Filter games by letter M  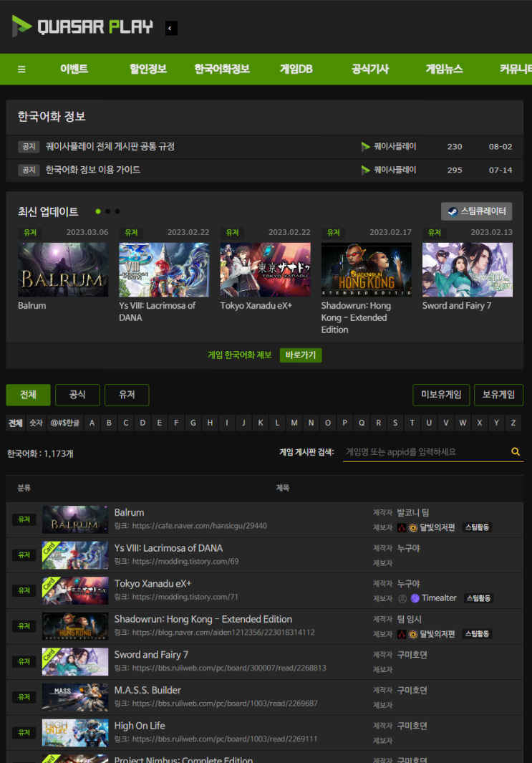point(294,423)
